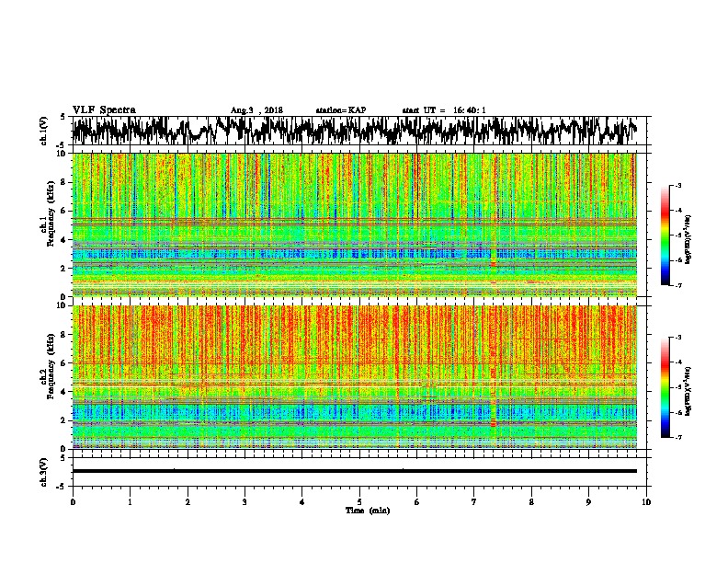Click the "ch.3(V)" axis label
The height and width of the screenshot is (563, 728).
(x=43, y=472)
